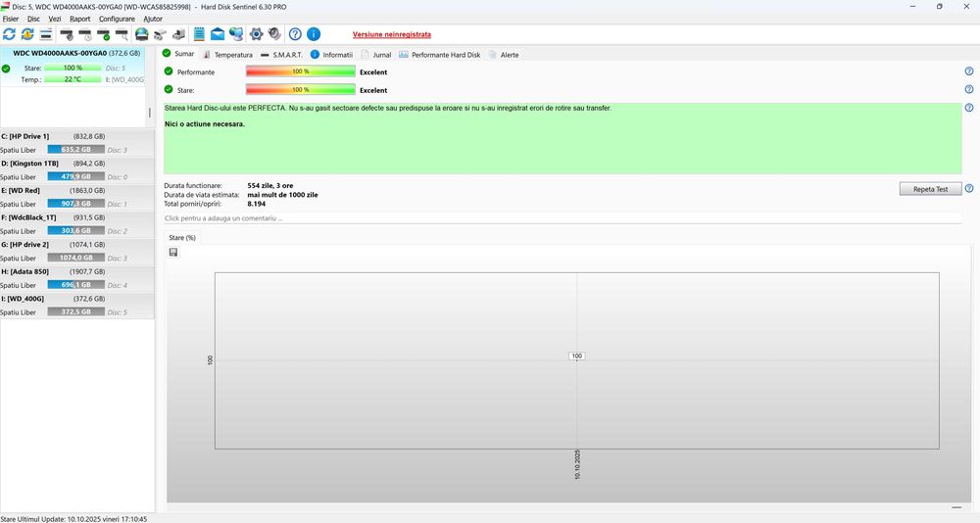
Task: Click the blue envelope email icon
Action: [218, 34]
